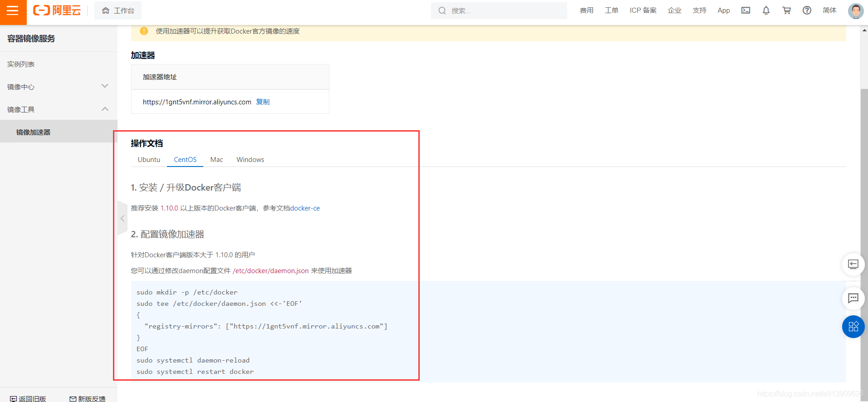Click the yellow warning info icon
Screen dimensions: 868x402
[x=144, y=31]
